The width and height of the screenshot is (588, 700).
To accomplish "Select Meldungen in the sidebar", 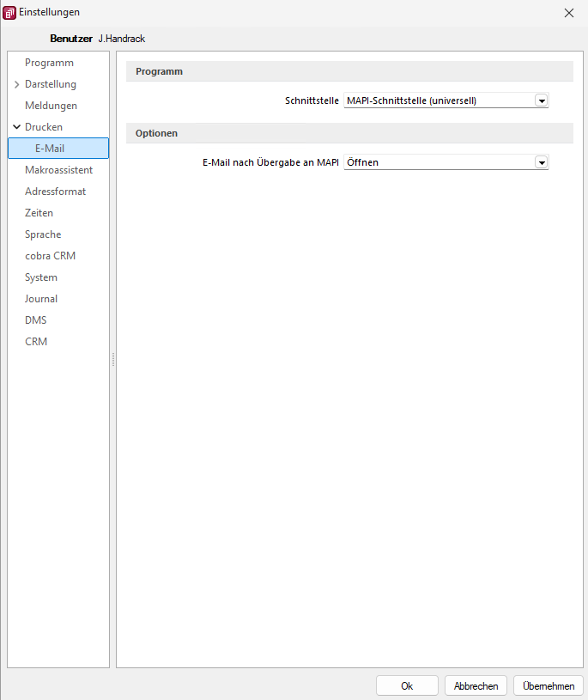I will pyautogui.click(x=51, y=106).
